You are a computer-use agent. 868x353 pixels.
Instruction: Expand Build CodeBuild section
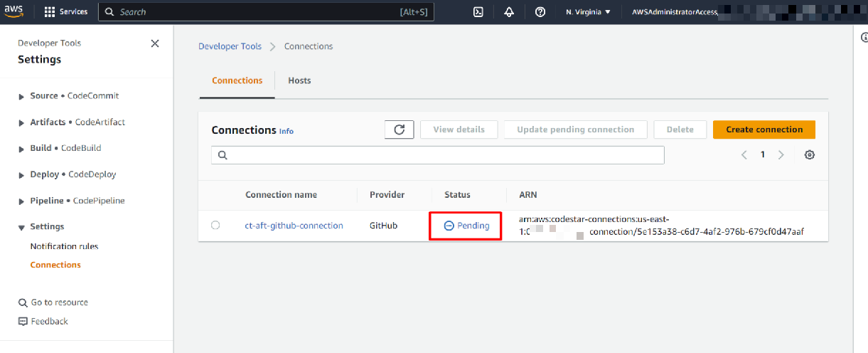[22, 149]
